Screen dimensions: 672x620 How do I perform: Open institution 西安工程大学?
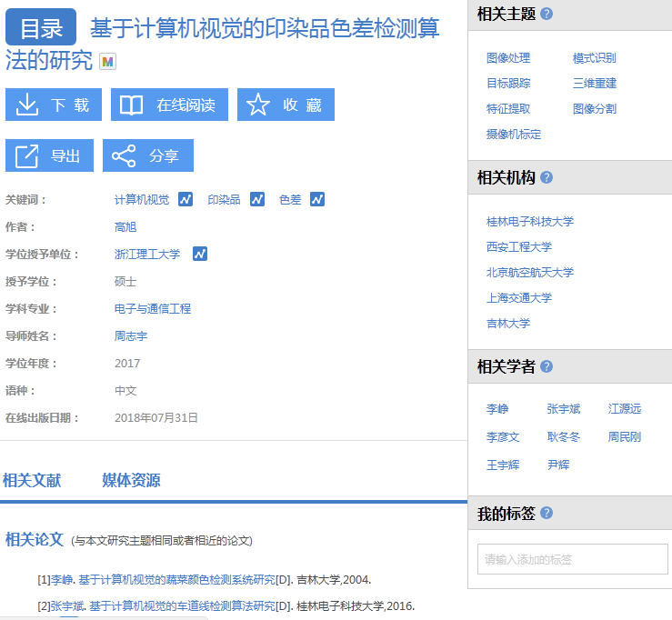tap(519, 246)
